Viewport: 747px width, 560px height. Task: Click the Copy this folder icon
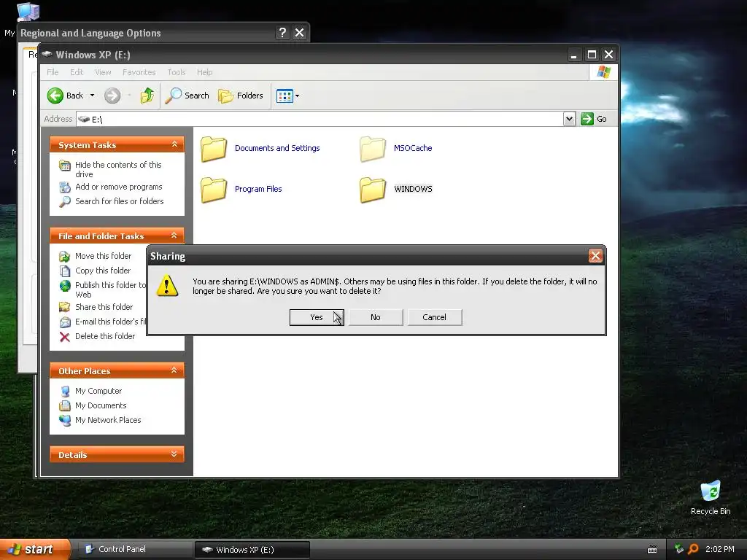click(x=65, y=271)
